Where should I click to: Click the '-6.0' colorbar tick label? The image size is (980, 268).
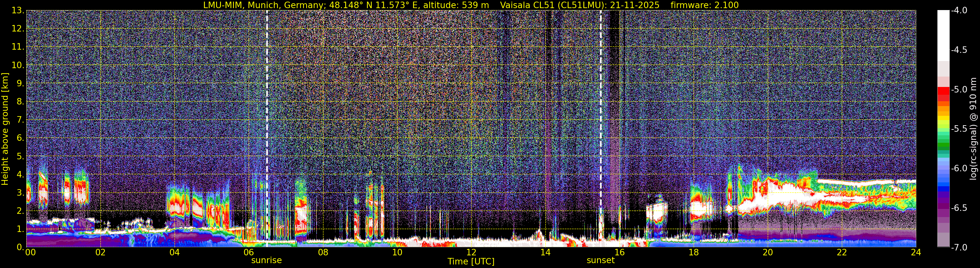tap(959, 168)
